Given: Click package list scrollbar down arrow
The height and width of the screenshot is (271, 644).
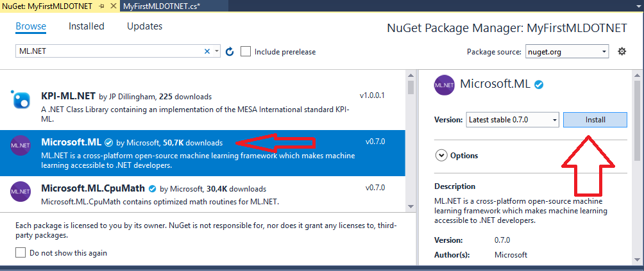Looking at the screenshot, I should coord(411,206).
